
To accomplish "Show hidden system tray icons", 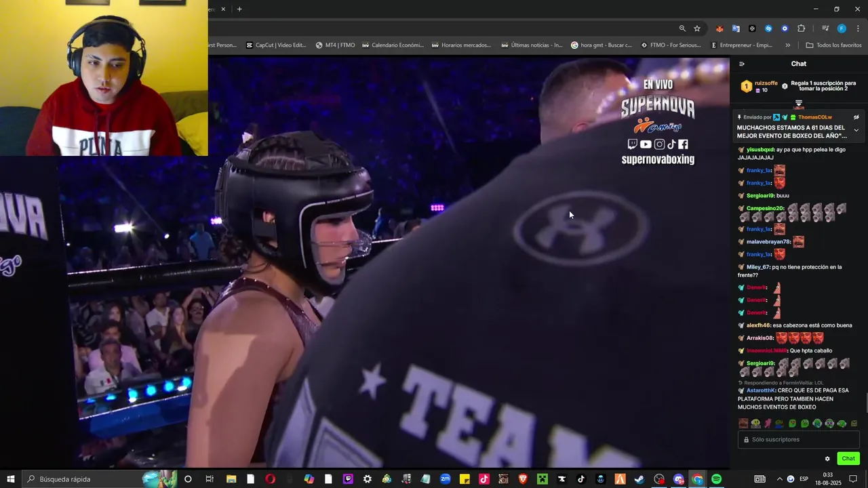I will click(779, 479).
